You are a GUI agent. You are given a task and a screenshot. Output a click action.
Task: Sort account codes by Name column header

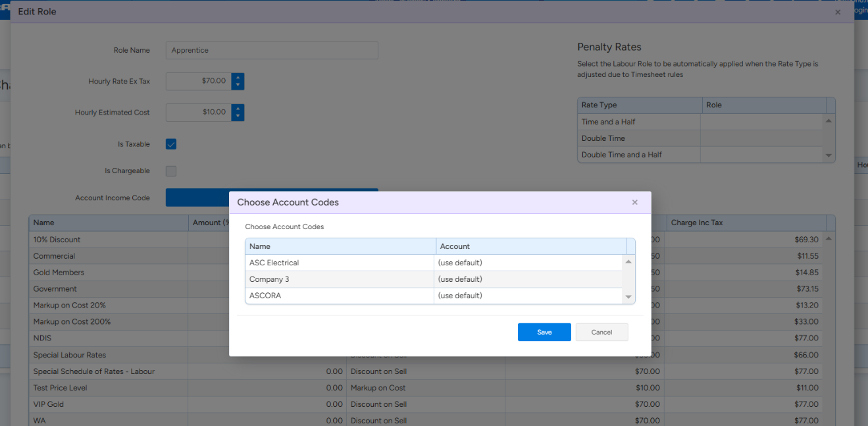(x=340, y=246)
